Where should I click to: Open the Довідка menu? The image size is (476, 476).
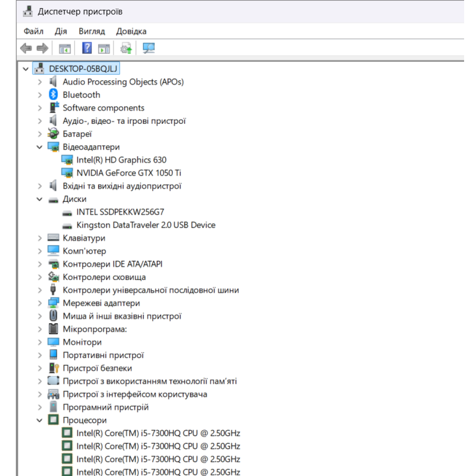point(131,31)
